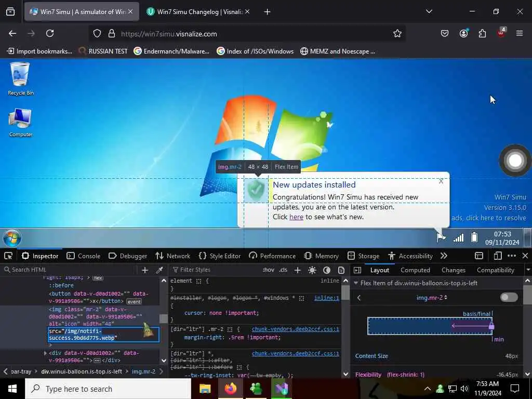Open the devtools three-dot options menu

[x=512, y=256]
